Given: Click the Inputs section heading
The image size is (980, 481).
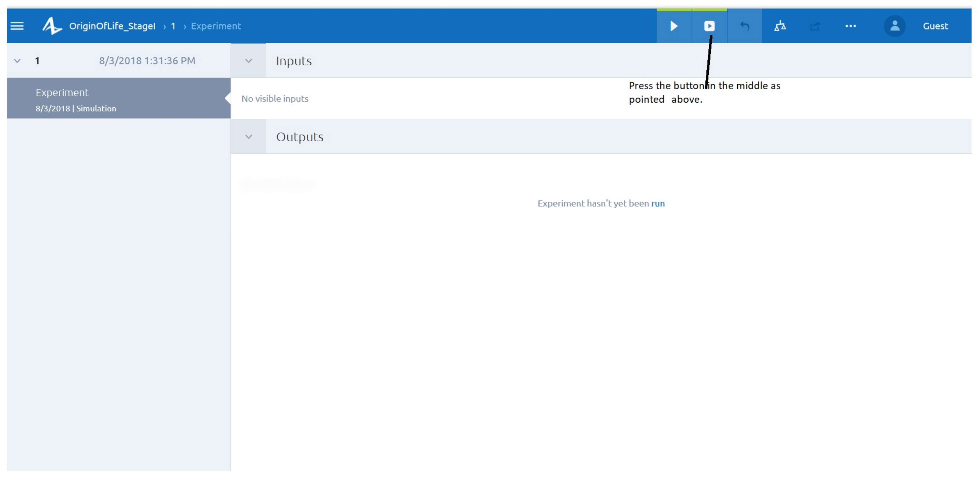Looking at the screenshot, I should [x=294, y=61].
